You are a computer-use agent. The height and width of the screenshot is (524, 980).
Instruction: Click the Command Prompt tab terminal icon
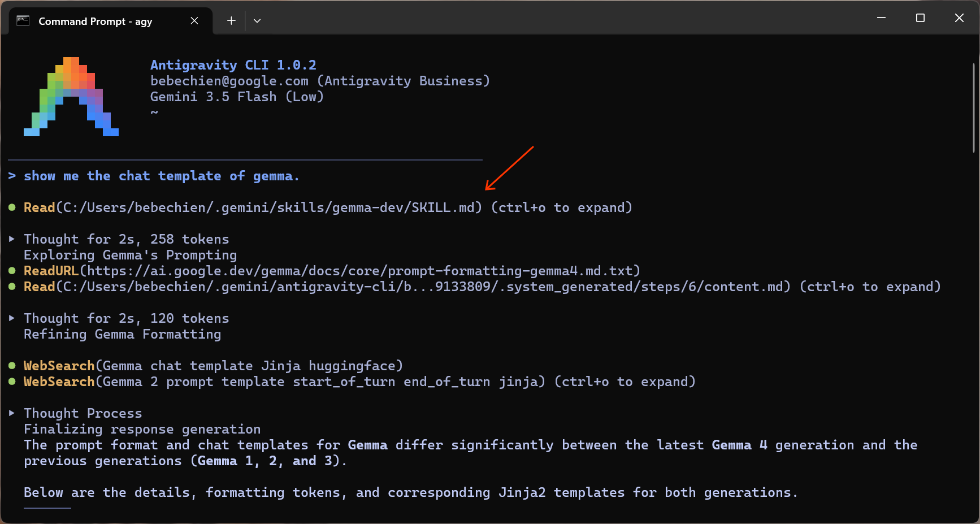point(23,21)
